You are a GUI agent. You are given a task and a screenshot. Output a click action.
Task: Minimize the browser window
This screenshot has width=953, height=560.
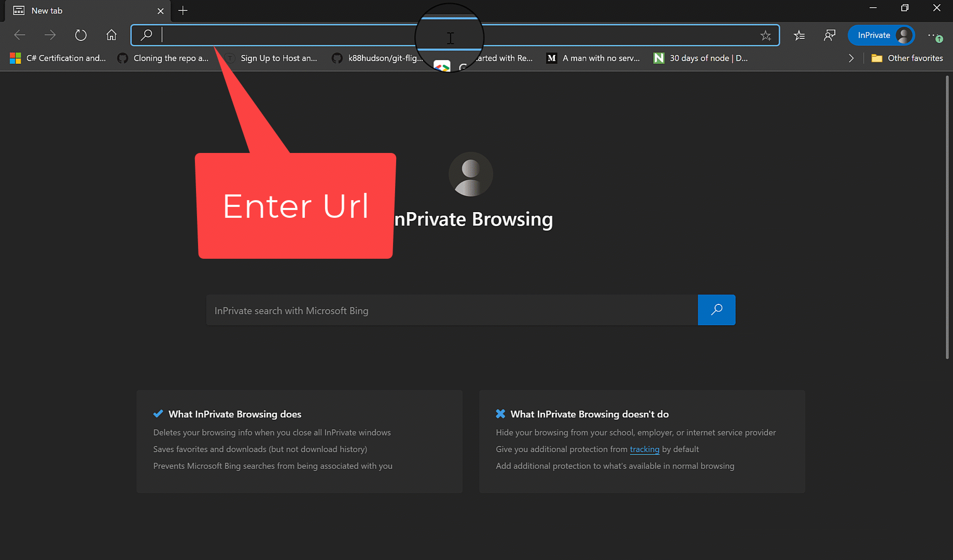pos(873,8)
